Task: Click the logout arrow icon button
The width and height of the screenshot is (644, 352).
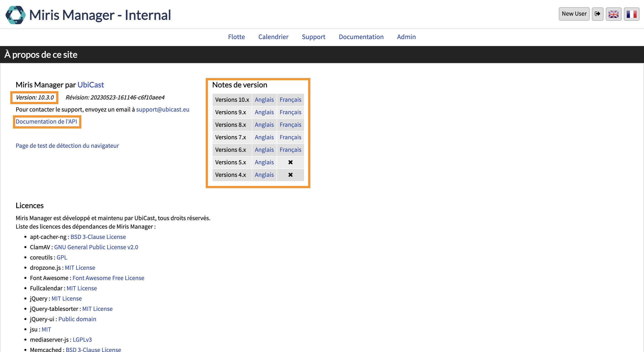Action: click(597, 14)
